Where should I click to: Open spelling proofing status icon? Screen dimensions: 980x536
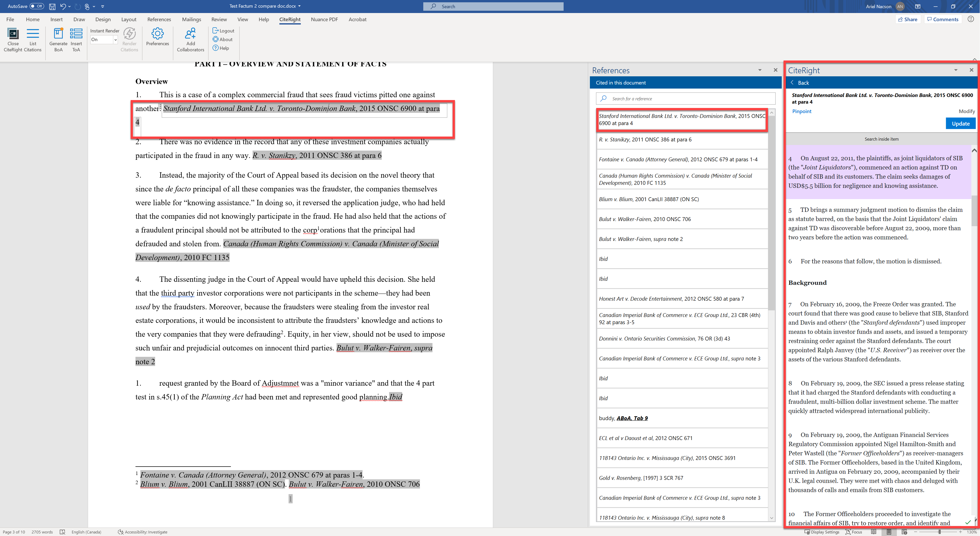[63, 532]
